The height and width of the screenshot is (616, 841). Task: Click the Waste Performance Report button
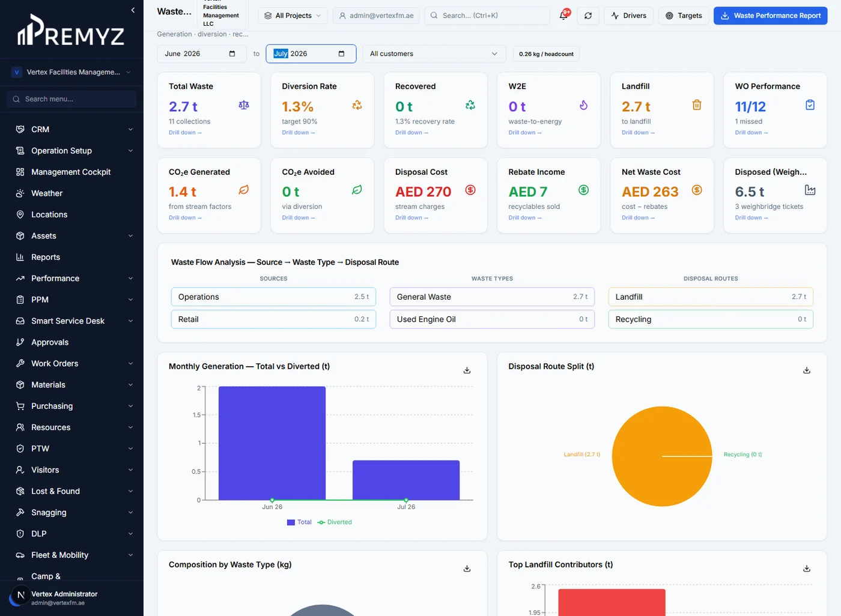pyautogui.click(x=770, y=16)
